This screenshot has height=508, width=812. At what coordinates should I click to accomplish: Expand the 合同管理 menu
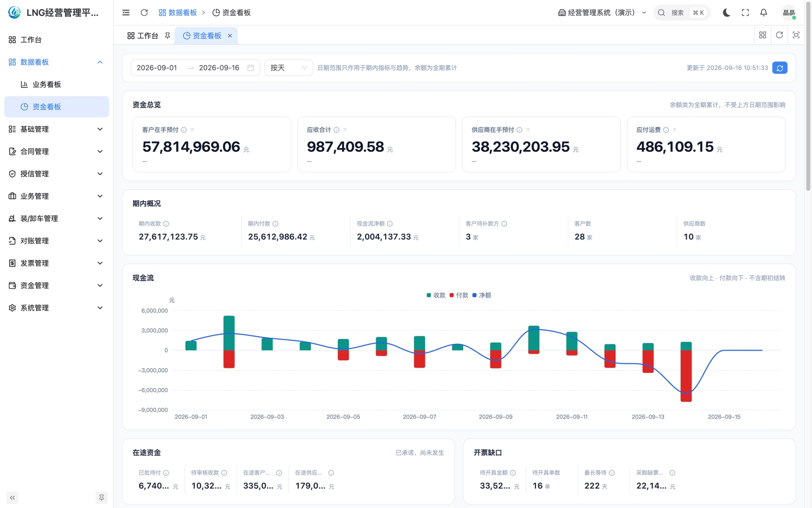click(56, 151)
